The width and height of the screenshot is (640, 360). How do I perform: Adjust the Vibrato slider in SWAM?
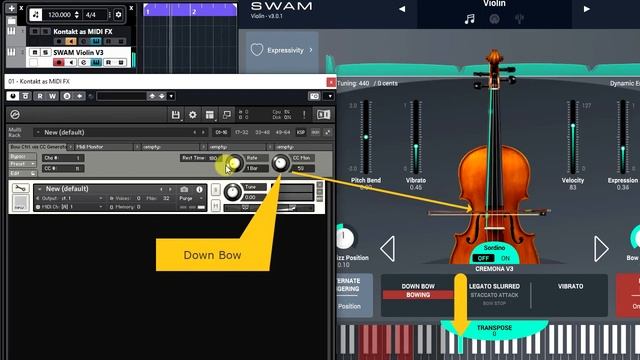[x=416, y=138]
